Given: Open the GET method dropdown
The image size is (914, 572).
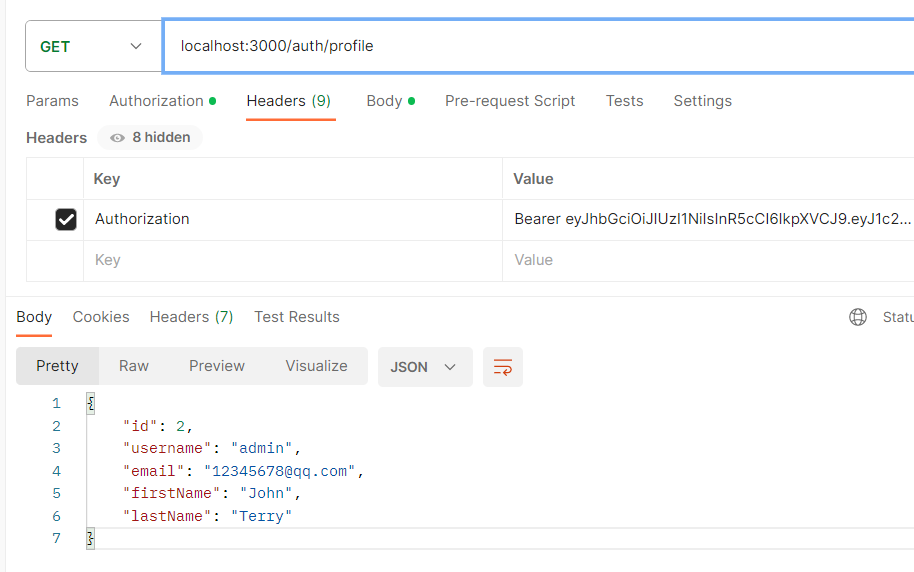Looking at the screenshot, I should (x=93, y=47).
